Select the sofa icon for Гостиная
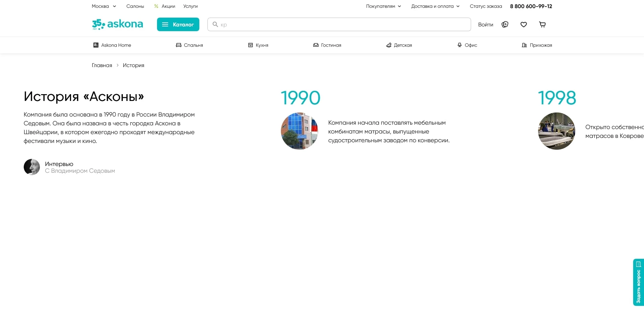The height and width of the screenshot is (314, 644). click(315, 45)
